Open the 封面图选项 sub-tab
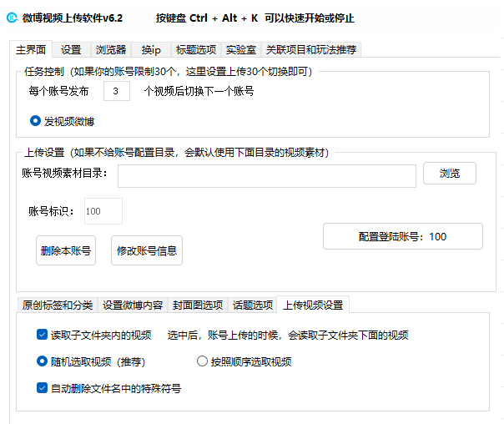Viewport: 504px width, 424px height. click(x=198, y=305)
